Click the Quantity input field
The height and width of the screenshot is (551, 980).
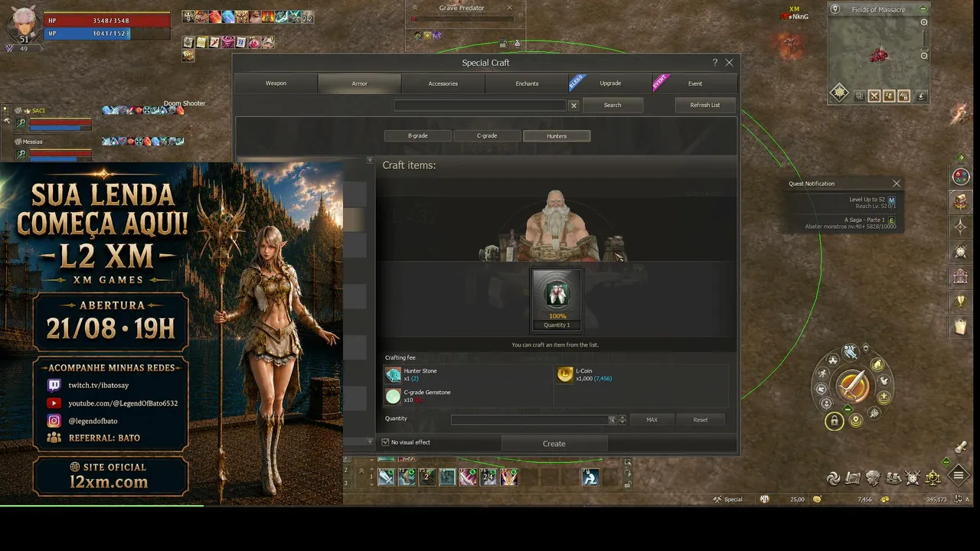[530, 419]
